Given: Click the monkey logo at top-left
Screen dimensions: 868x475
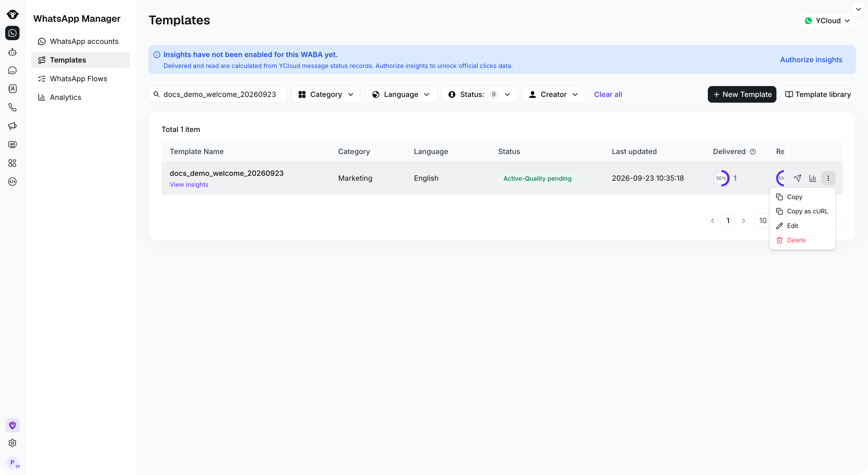Looking at the screenshot, I should [12, 14].
